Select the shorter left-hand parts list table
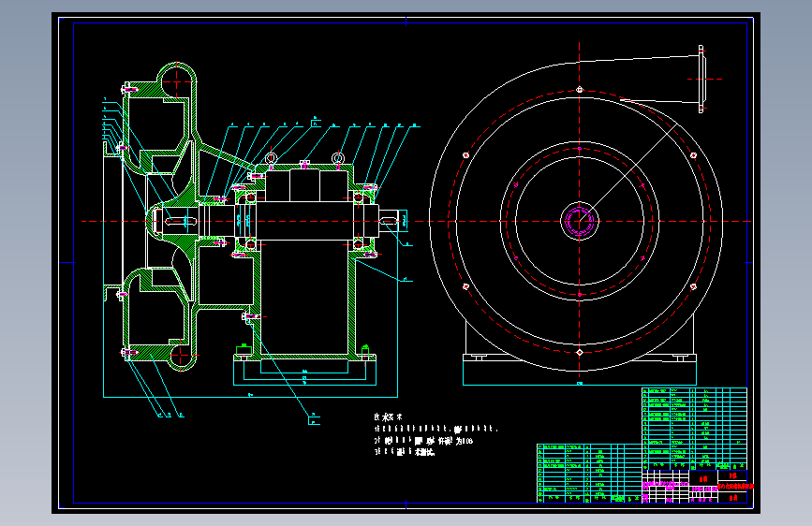The image size is (812, 526). click(589, 474)
